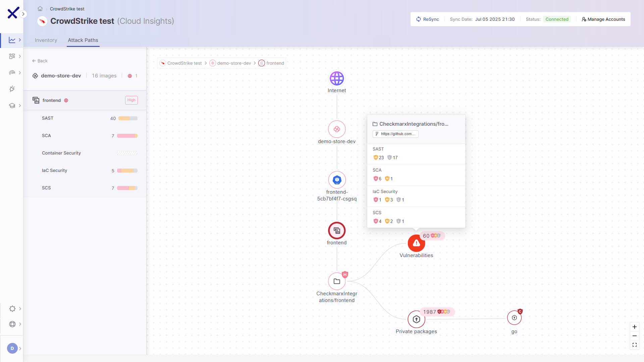Switch to the Inventory tab
The image size is (644, 362).
[x=46, y=40]
